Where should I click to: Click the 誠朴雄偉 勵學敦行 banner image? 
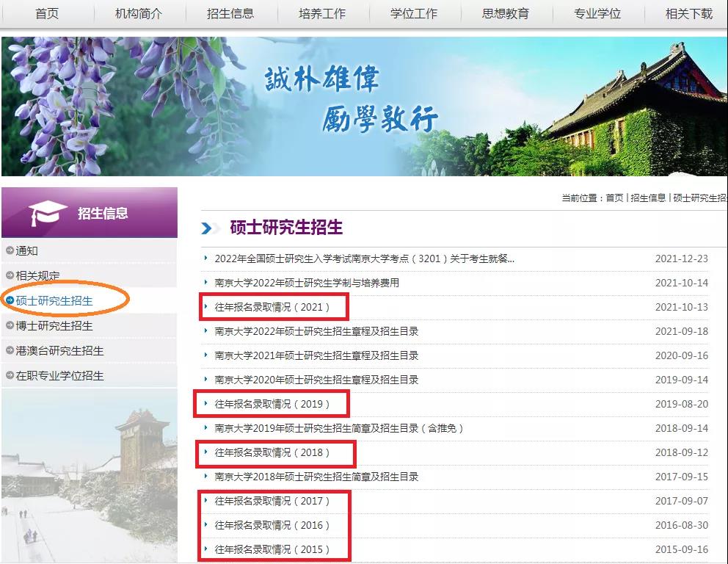(365, 106)
